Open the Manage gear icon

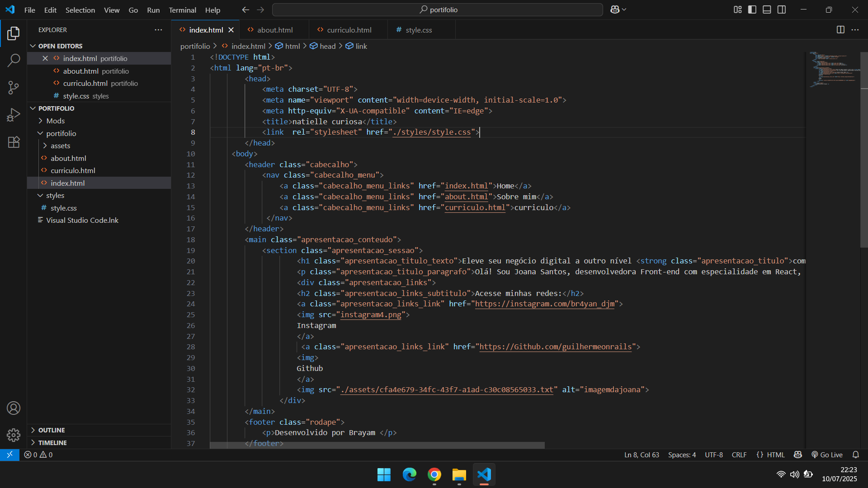pyautogui.click(x=14, y=435)
